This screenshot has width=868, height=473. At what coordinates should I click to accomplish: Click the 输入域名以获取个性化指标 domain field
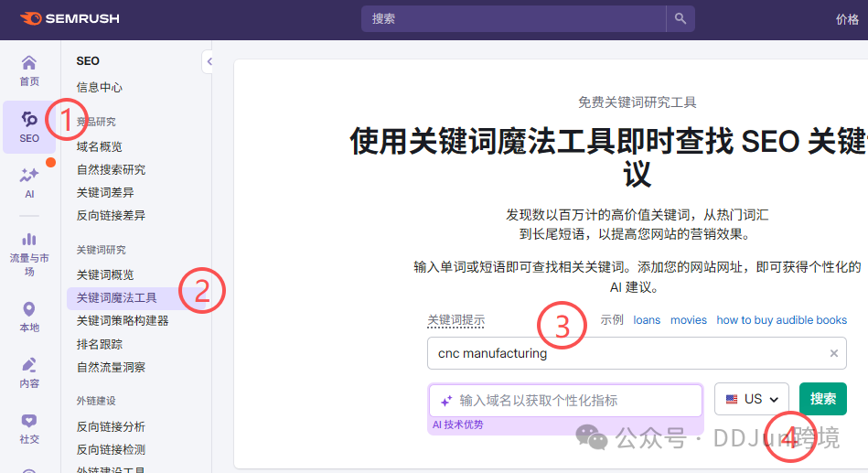point(566,401)
